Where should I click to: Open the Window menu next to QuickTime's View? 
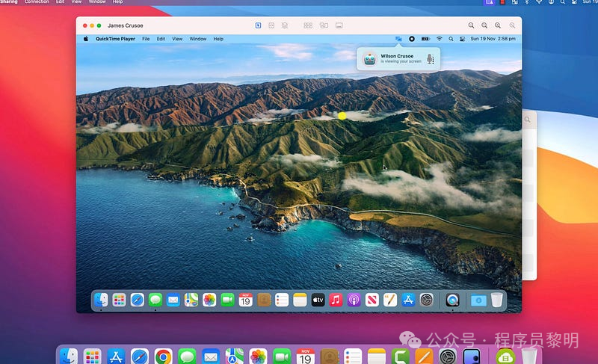[198, 39]
